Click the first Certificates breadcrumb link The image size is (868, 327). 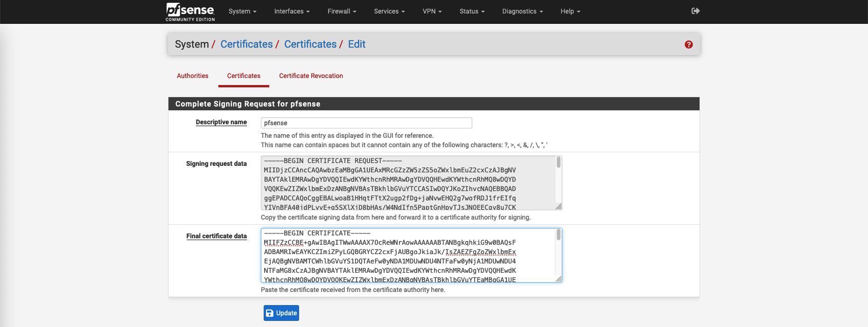coord(246,44)
